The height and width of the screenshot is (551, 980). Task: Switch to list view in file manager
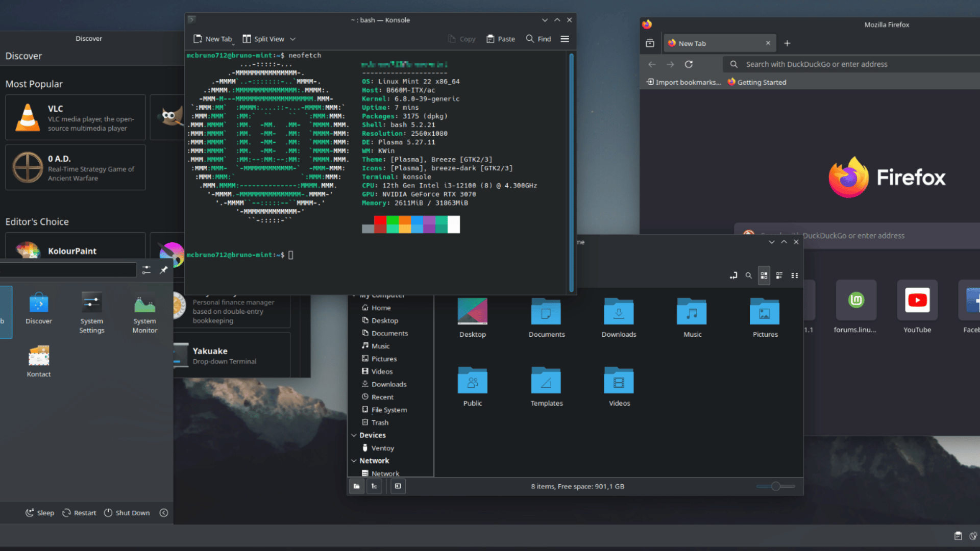tap(779, 275)
